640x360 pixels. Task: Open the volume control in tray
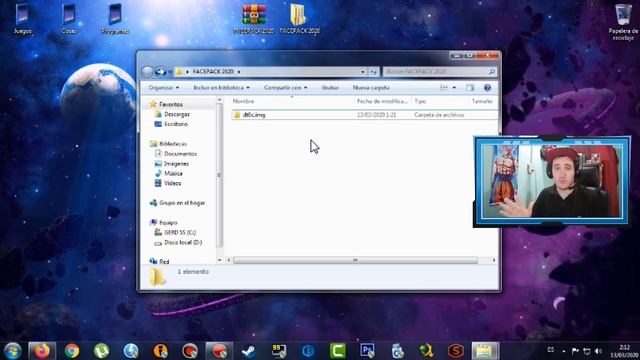coord(598,351)
